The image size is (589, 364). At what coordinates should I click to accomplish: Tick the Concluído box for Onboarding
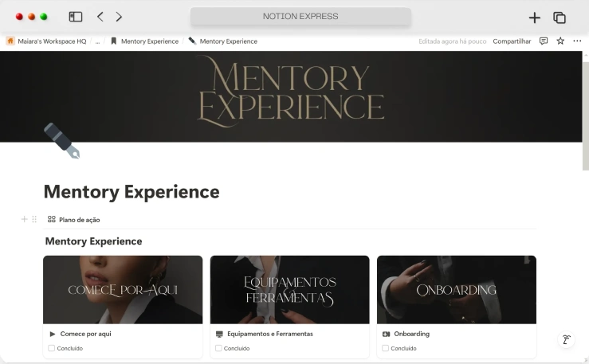point(386,348)
